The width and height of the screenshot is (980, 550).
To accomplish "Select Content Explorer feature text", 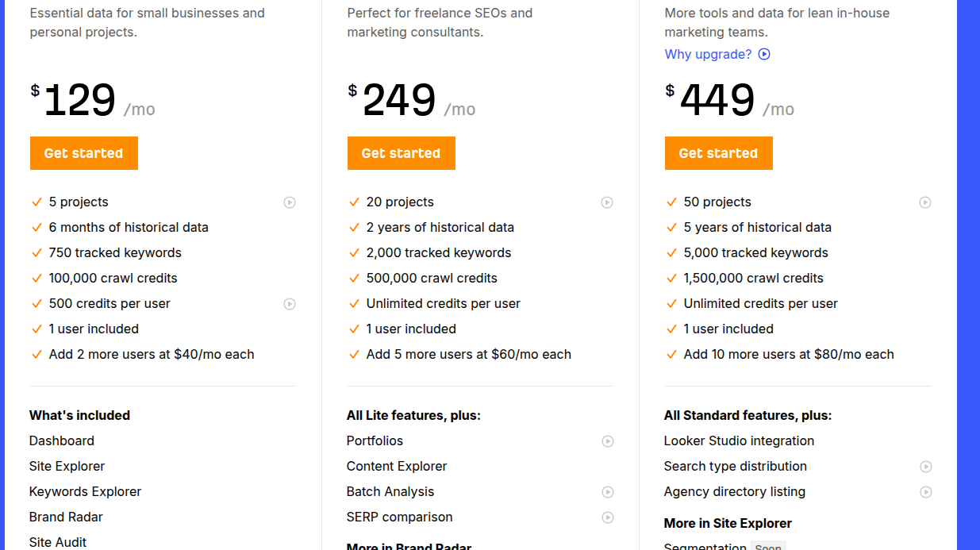I will pyautogui.click(x=397, y=466).
